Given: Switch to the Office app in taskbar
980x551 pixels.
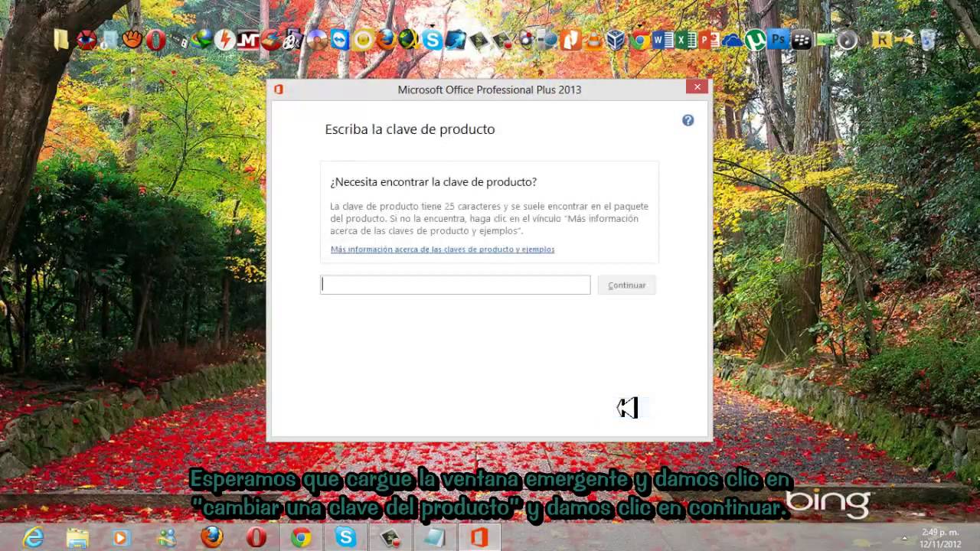Looking at the screenshot, I should pyautogui.click(x=479, y=537).
